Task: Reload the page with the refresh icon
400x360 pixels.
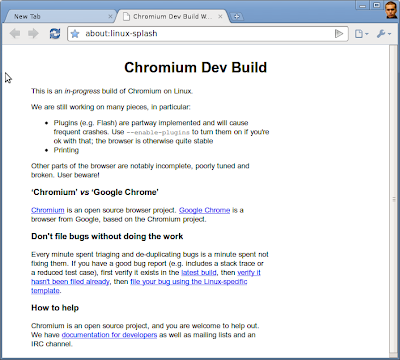Action: (55, 34)
